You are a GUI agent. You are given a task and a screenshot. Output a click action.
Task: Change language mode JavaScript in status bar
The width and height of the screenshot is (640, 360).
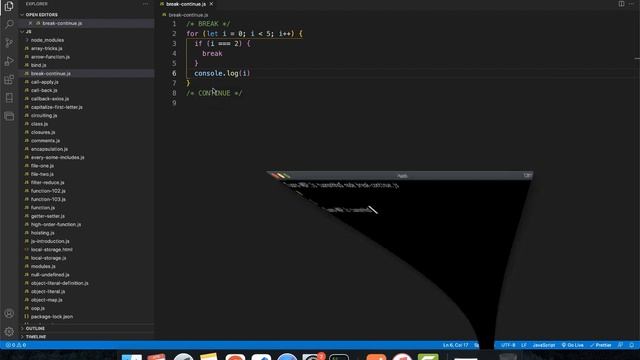click(544, 345)
